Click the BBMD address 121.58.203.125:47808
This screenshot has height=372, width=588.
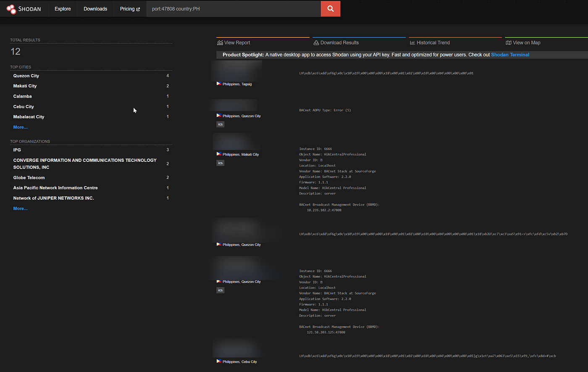[x=326, y=332]
